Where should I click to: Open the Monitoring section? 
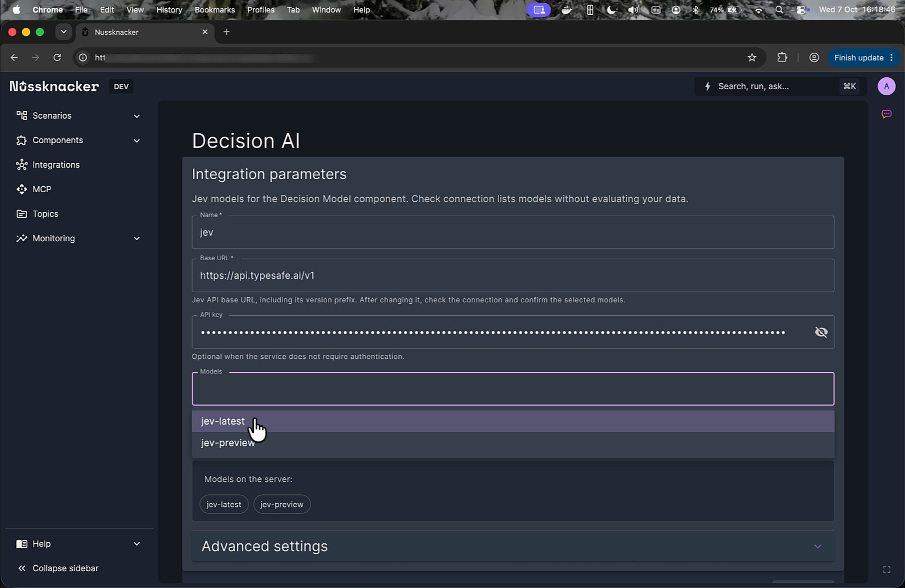pyautogui.click(x=79, y=238)
